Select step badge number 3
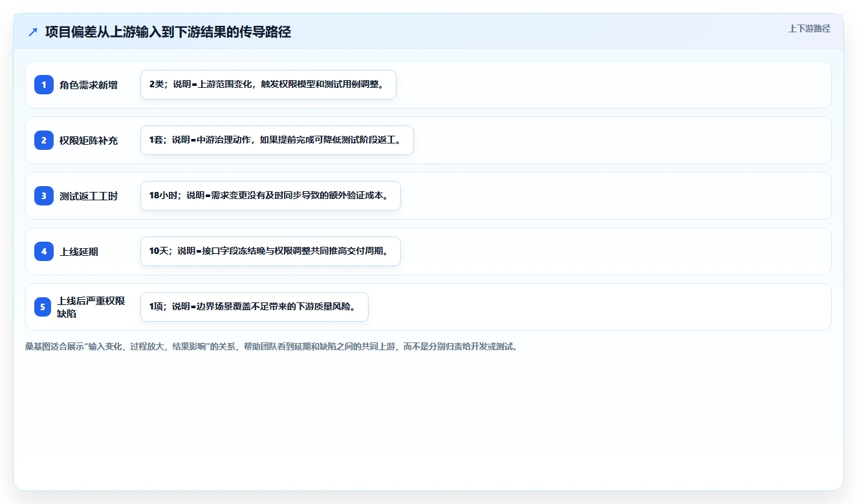The width and height of the screenshot is (857, 504). click(44, 196)
